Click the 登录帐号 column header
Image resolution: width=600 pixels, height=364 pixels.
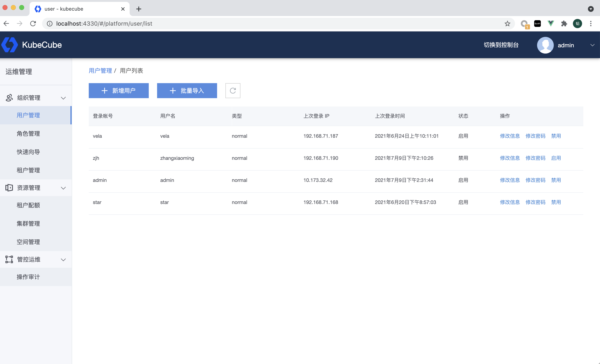click(x=103, y=116)
